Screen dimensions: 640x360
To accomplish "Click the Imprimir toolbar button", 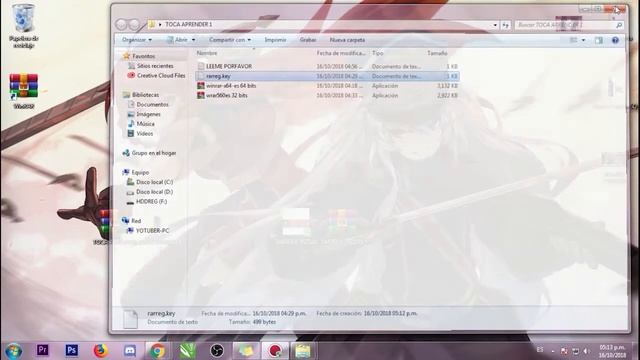I will point(275,40).
